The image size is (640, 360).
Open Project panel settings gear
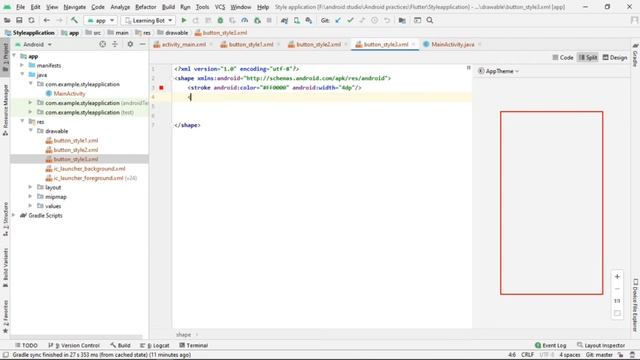coord(130,44)
